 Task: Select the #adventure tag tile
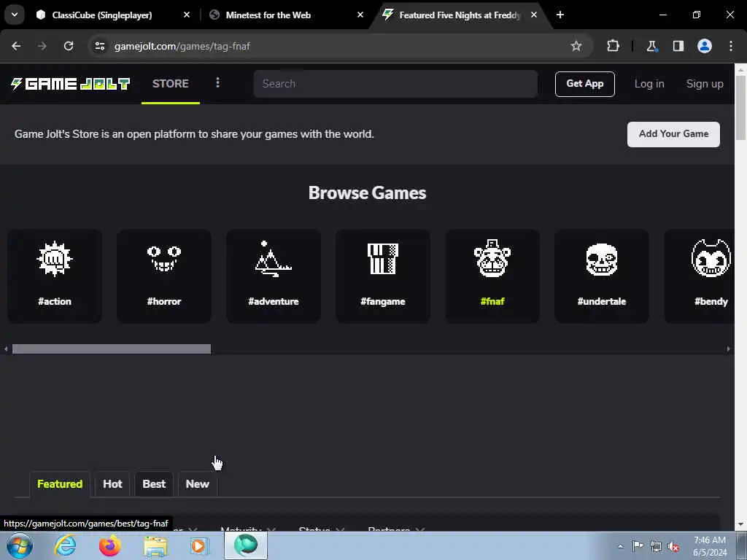click(274, 276)
